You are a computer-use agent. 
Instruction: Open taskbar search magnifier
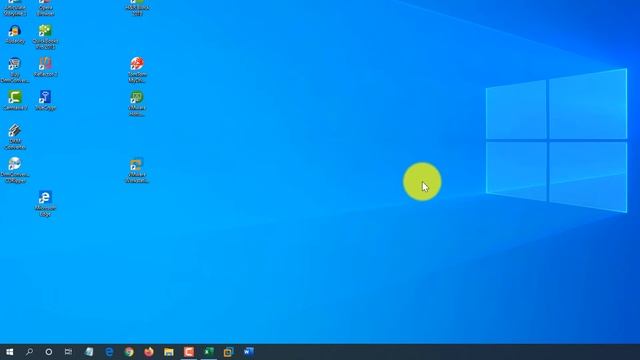click(x=29, y=351)
